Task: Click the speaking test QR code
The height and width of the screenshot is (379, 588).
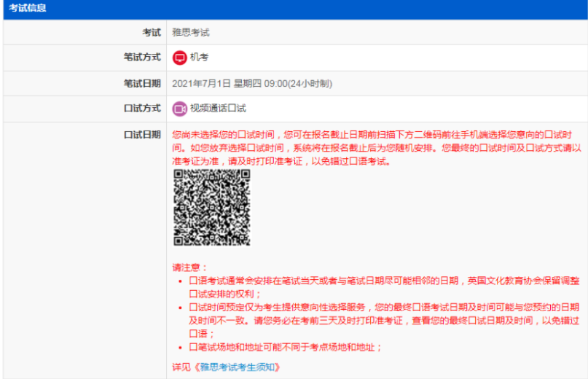Action: click(x=212, y=208)
